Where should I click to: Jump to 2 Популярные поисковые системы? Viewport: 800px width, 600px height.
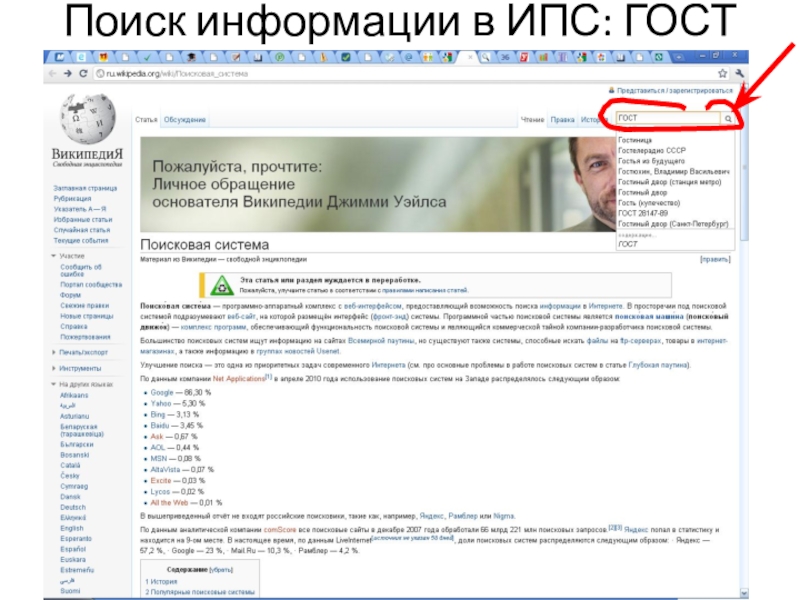tap(199, 592)
